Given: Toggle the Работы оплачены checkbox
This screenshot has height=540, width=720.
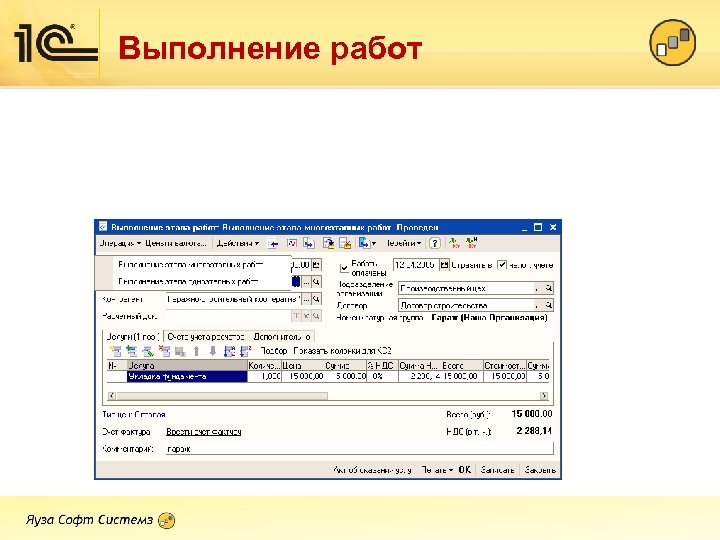Looking at the screenshot, I should (x=344, y=268).
